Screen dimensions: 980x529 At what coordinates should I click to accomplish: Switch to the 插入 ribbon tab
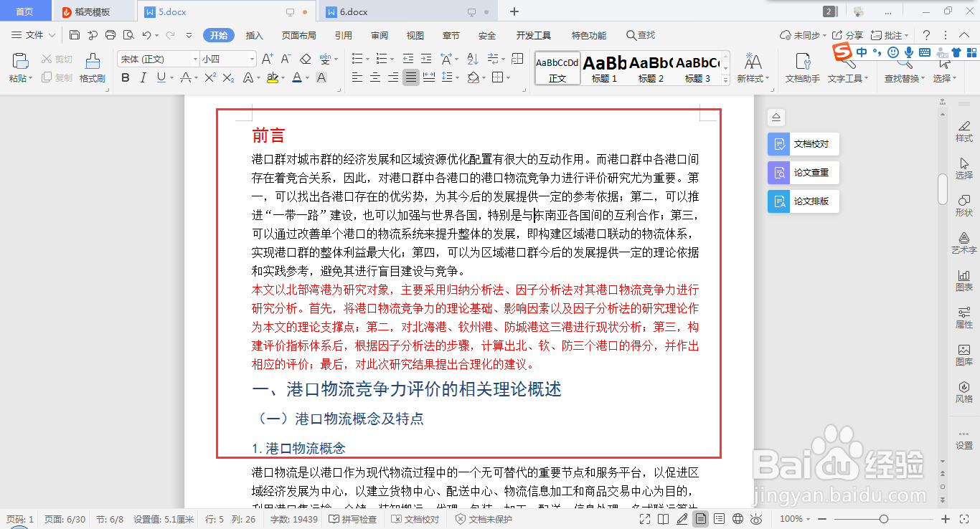(x=254, y=34)
